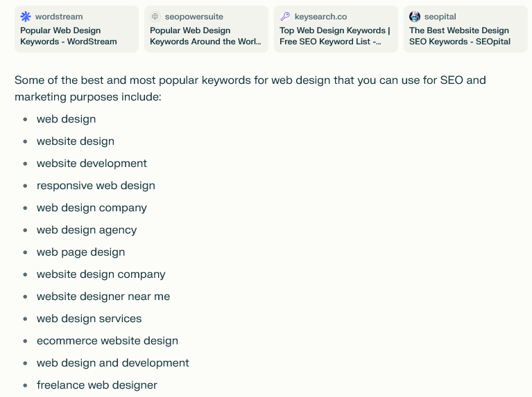
Task: Click 'website designer near me' entry
Action: pyautogui.click(x=103, y=297)
